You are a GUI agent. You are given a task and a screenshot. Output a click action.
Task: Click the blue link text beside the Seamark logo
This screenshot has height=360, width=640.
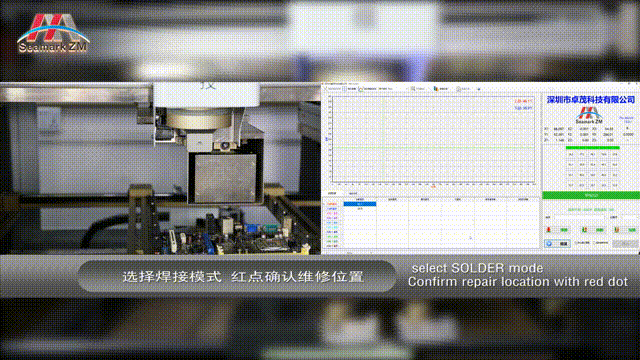tap(626, 120)
